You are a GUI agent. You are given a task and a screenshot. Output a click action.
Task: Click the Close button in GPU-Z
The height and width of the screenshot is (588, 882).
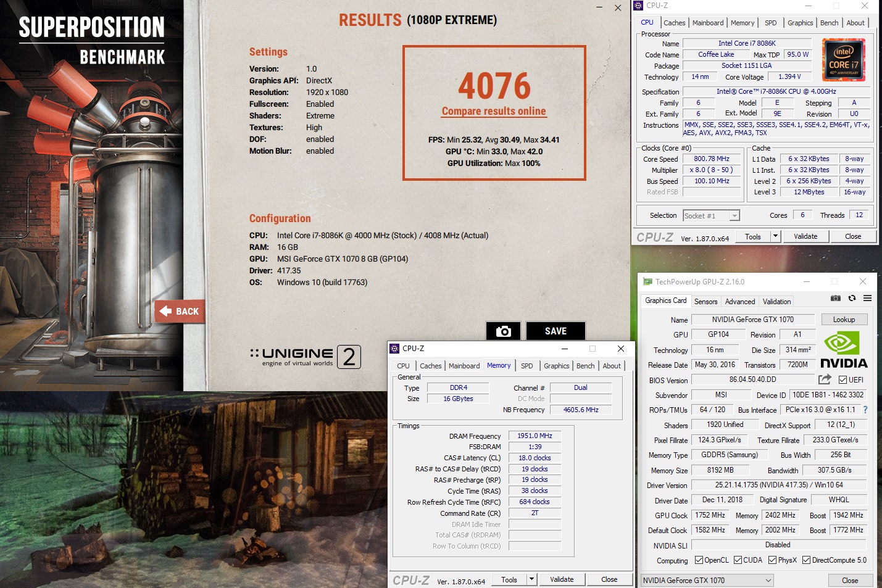(850, 581)
